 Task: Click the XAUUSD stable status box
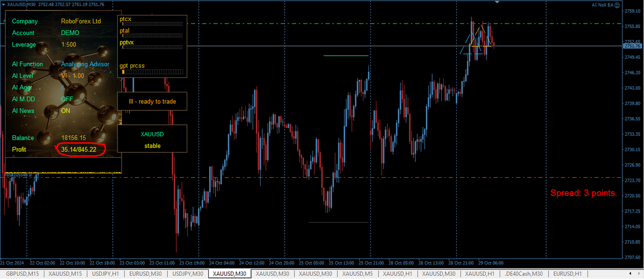[152, 139]
